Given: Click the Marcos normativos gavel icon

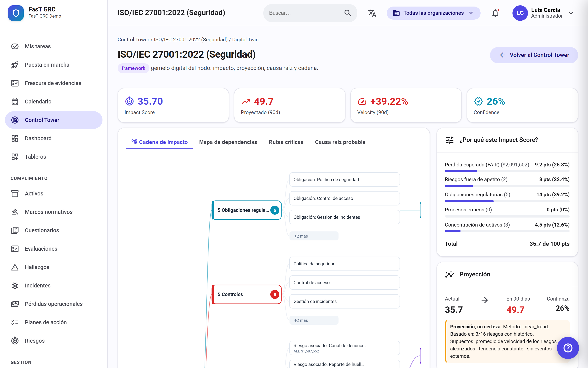Looking at the screenshot, I should coord(15,212).
